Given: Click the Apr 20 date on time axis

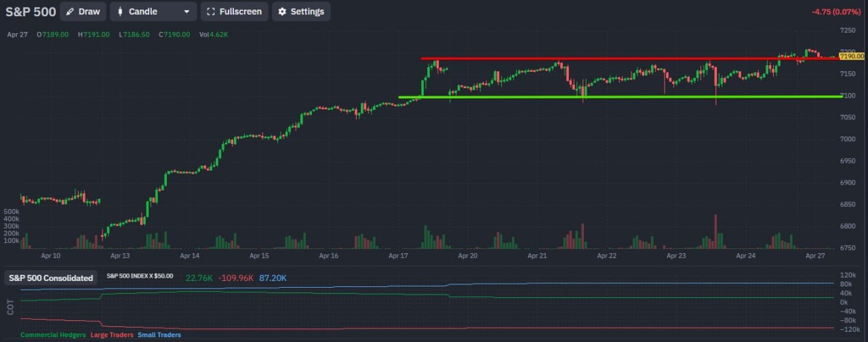Looking at the screenshot, I should pos(468,256).
